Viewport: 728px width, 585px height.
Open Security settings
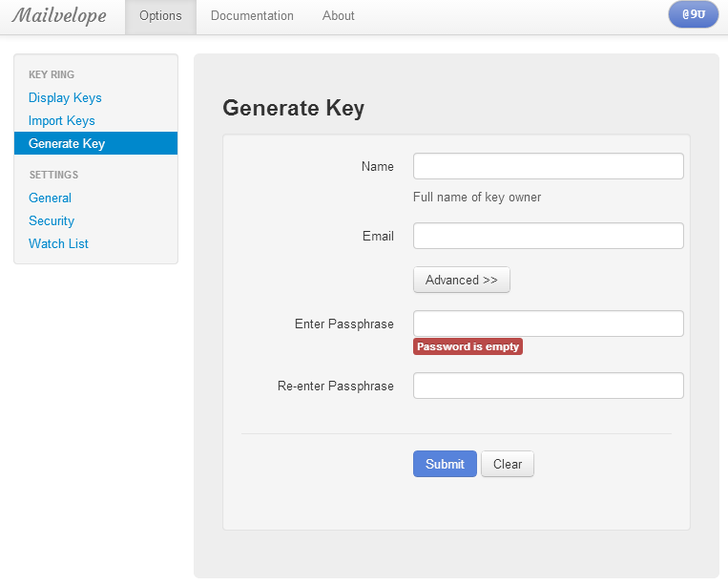pyautogui.click(x=52, y=220)
